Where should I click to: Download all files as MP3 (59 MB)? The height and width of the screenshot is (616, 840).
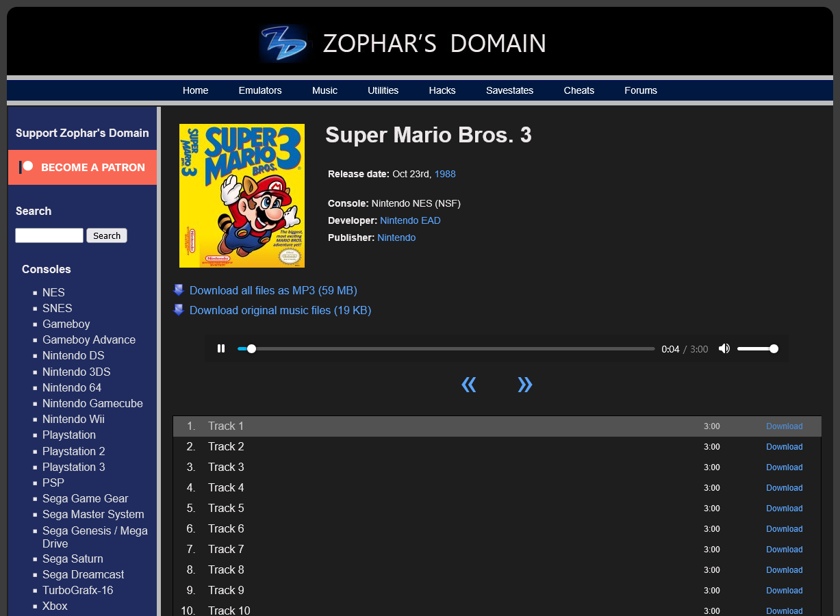pyautogui.click(x=273, y=290)
